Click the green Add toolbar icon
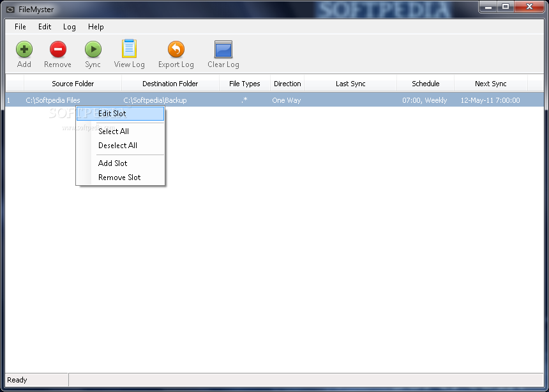The width and height of the screenshot is (549, 392). (x=24, y=49)
